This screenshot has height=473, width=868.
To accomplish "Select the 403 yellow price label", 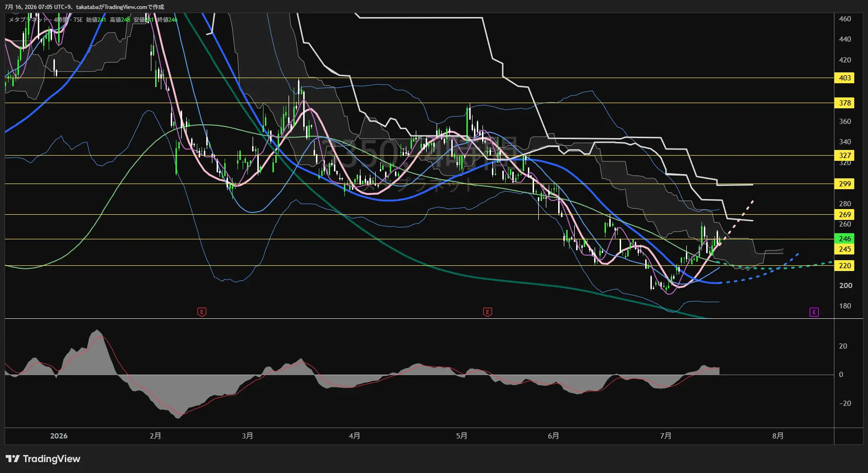I will 845,78.
